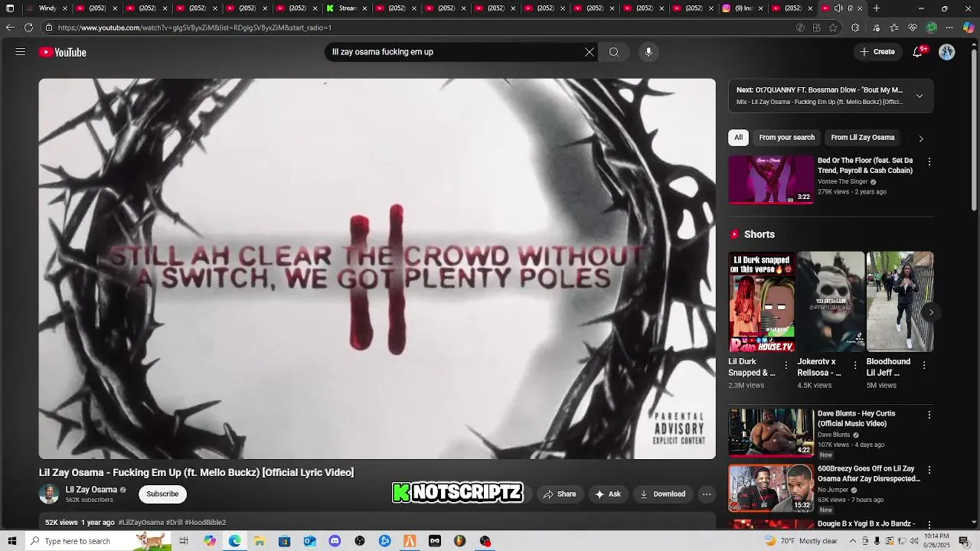
Task: Expand the mix playlist panel
Action: coord(920,96)
